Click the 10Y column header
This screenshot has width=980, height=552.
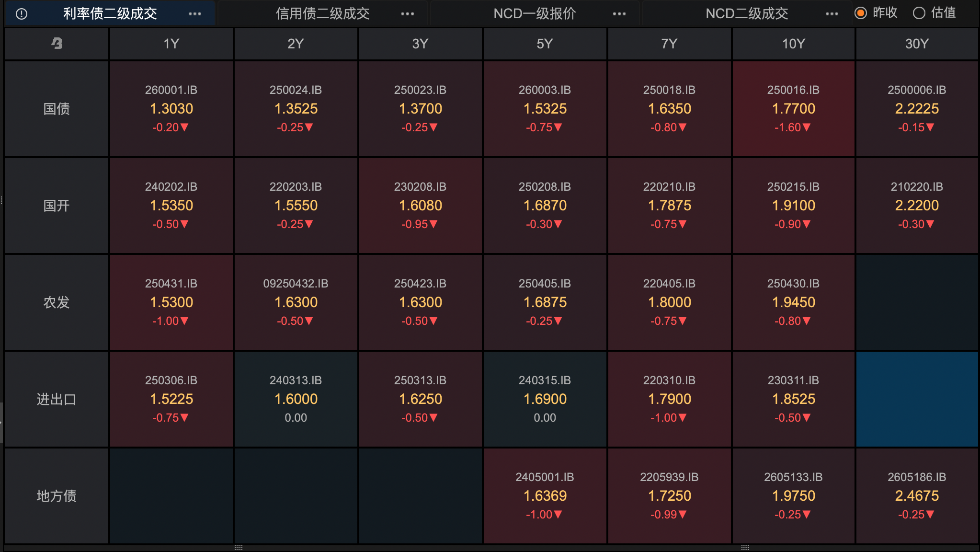pyautogui.click(x=793, y=44)
